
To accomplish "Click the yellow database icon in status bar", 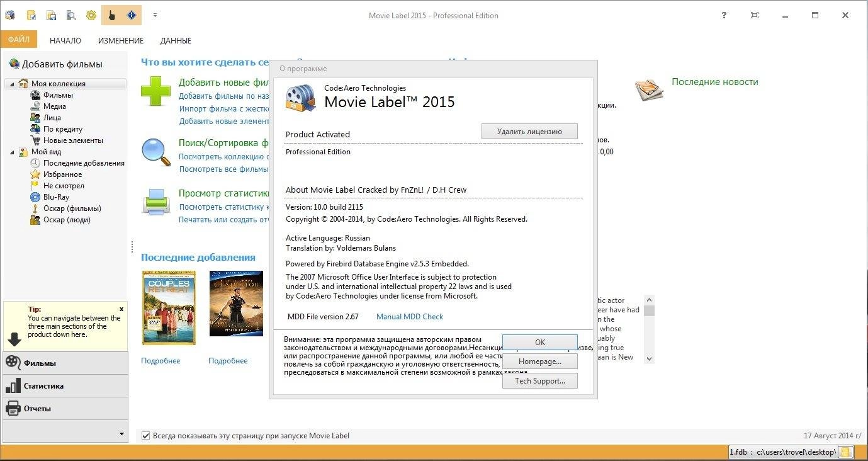I will [x=846, y=452].
